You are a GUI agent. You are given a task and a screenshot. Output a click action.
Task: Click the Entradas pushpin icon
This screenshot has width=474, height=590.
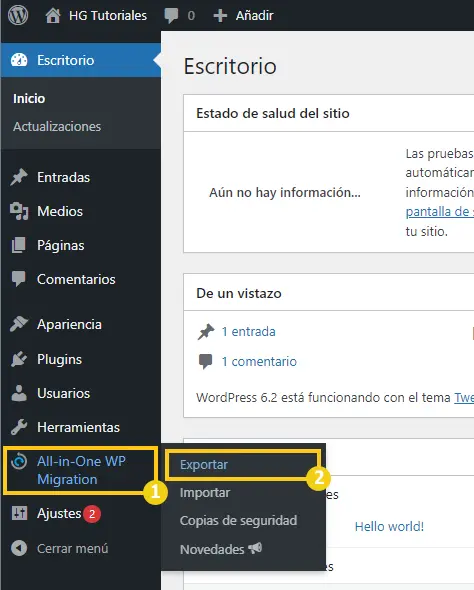tap(19, 177)
